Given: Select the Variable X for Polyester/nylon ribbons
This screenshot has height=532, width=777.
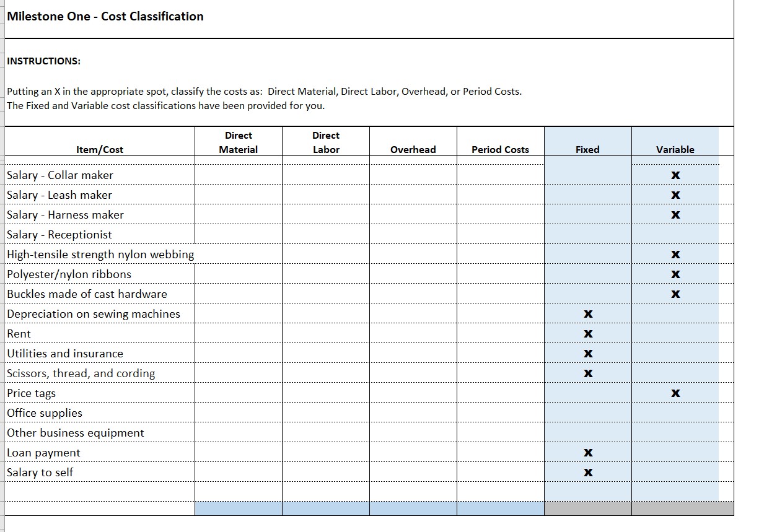Looking at the screenshot, I should coord(675,274).
